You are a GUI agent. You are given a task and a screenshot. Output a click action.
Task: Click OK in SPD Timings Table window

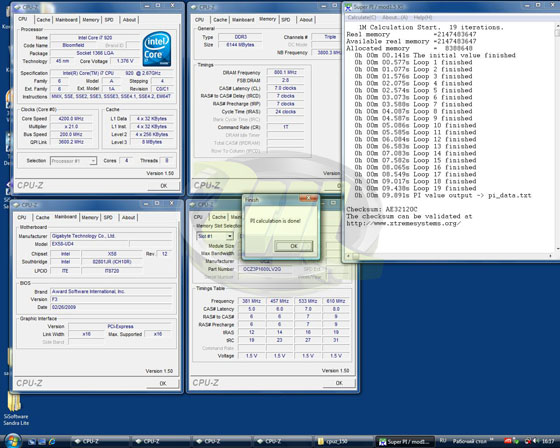click(x=339, y=383)
